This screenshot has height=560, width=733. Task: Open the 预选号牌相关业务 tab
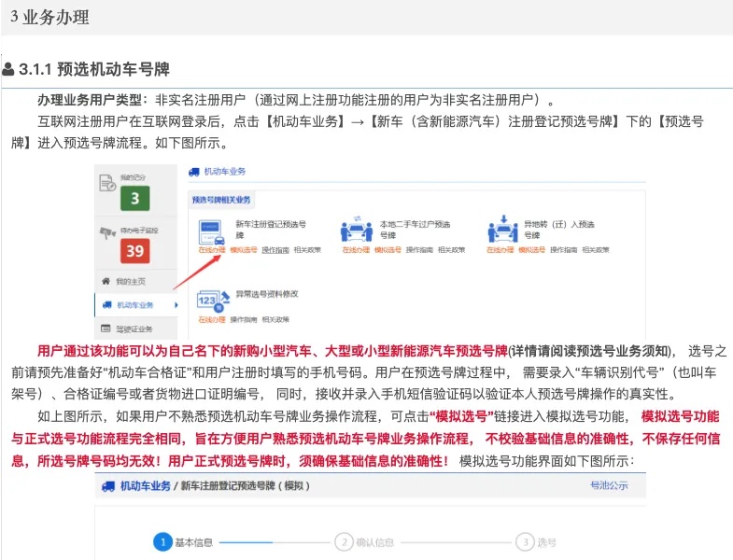pos(221,200)
